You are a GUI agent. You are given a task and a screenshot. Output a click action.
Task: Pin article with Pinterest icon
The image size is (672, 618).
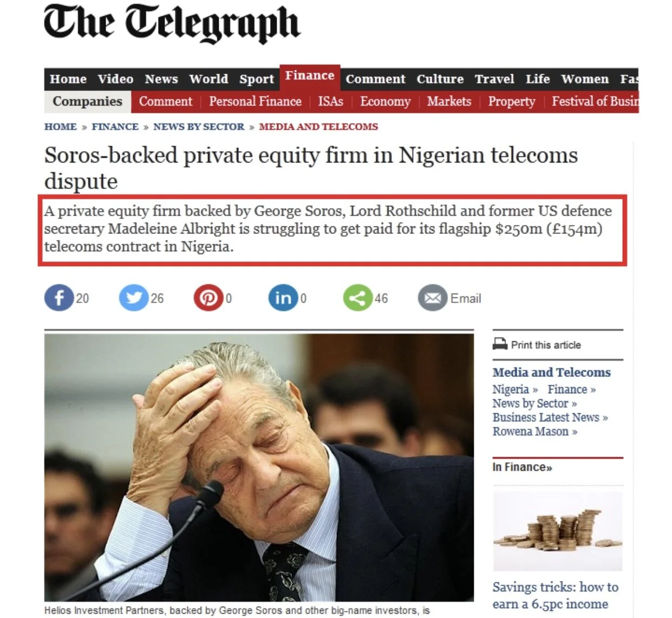[208, 298]
